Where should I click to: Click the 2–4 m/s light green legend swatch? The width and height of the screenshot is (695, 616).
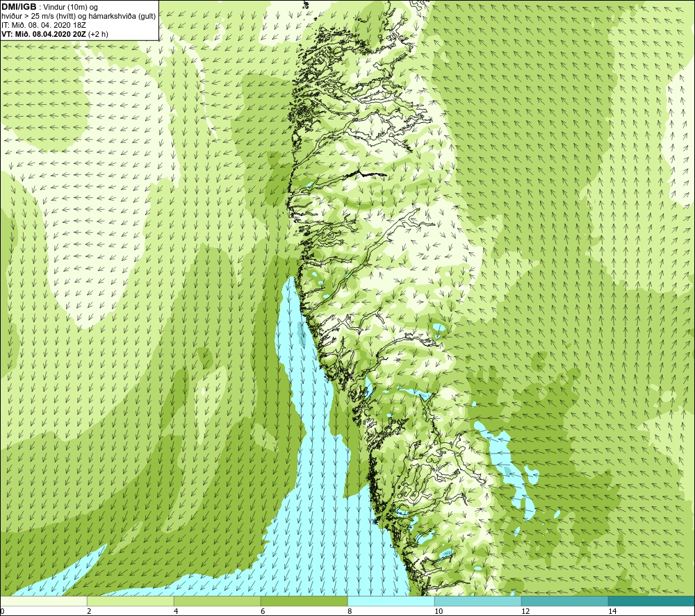131,601
